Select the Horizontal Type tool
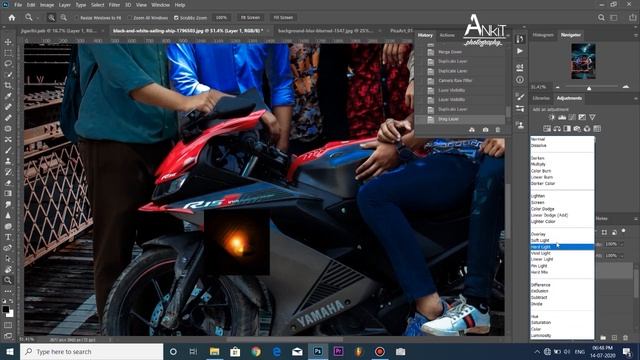 point(8,237)
